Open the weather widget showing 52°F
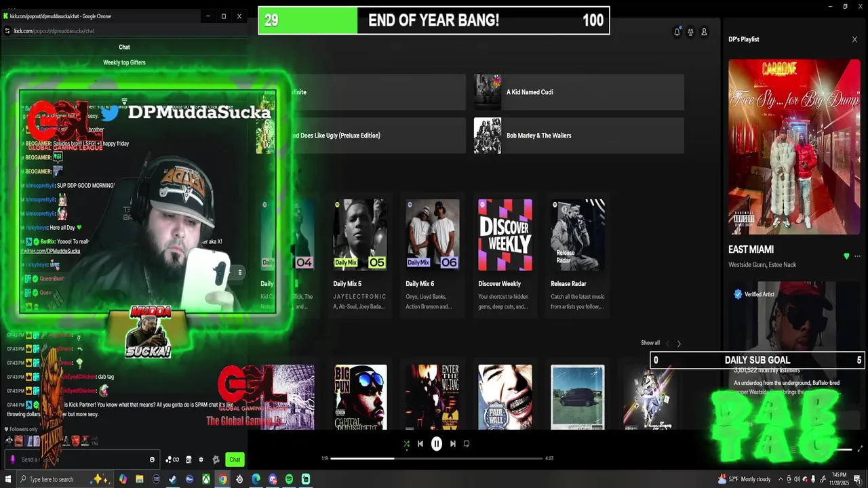The height and width of the screenshot is (488, 868). point(744,479)
